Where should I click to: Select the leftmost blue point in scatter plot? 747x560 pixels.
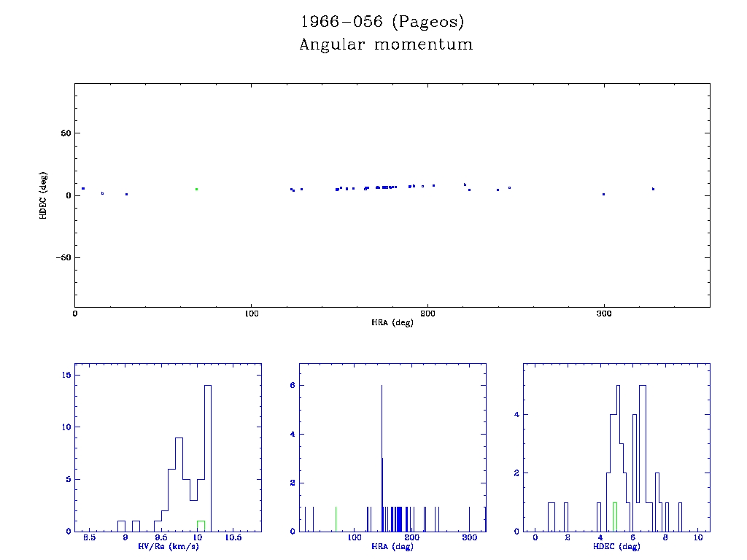click(83, 188)
